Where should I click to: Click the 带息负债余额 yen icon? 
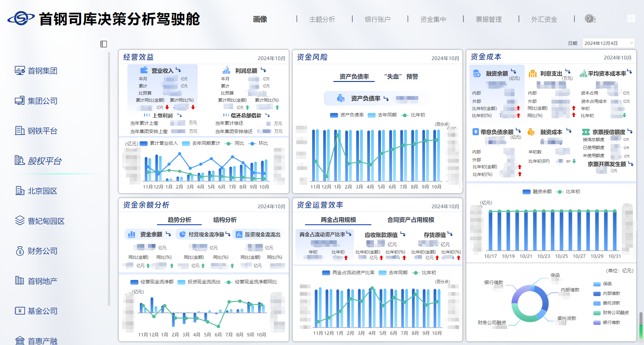coord(476,132)
